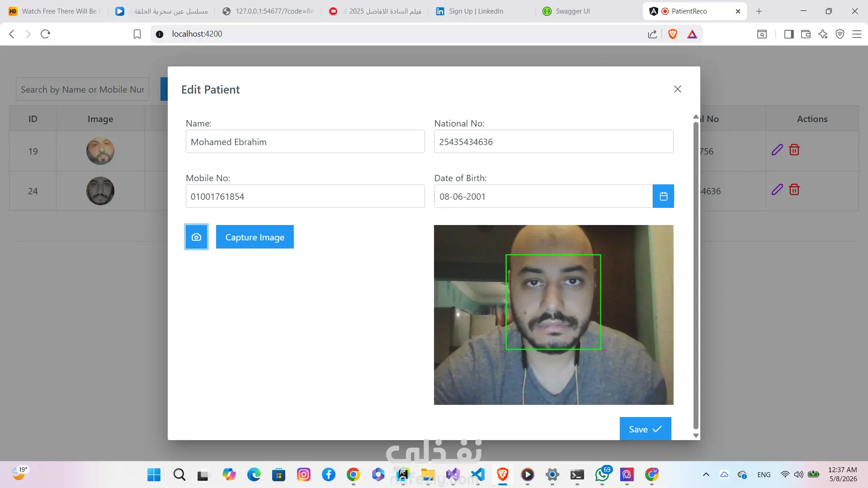Click the Search by Name or Mobile field
This screenshot has width=868, height=488.
coord(82,89)
